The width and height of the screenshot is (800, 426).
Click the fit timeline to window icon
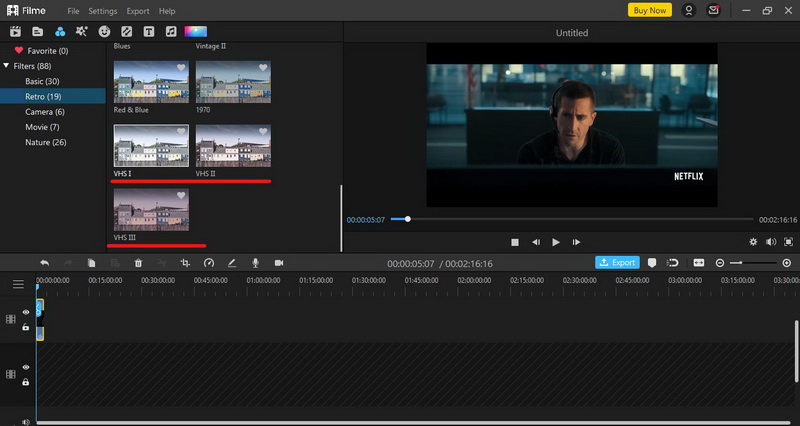click(x=699, y=263)
